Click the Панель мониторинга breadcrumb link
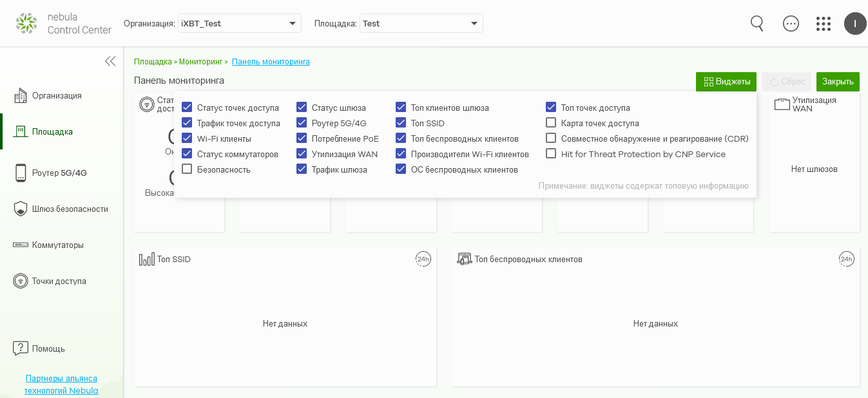868x398 pixels. click(x=271, y=62)
